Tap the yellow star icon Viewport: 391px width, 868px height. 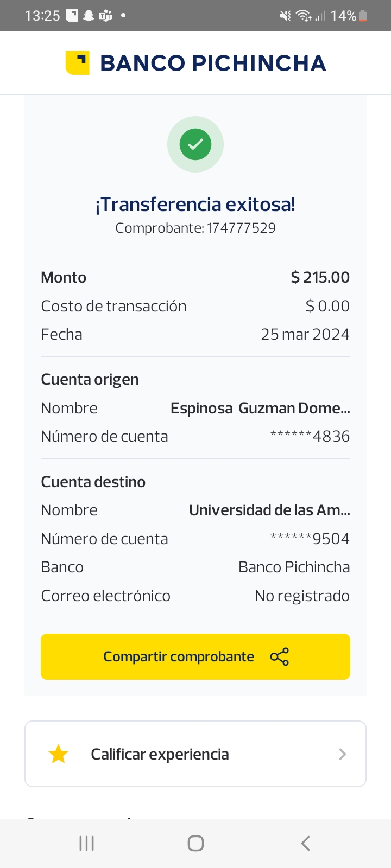pyautogui.click(x=58, y=754)
